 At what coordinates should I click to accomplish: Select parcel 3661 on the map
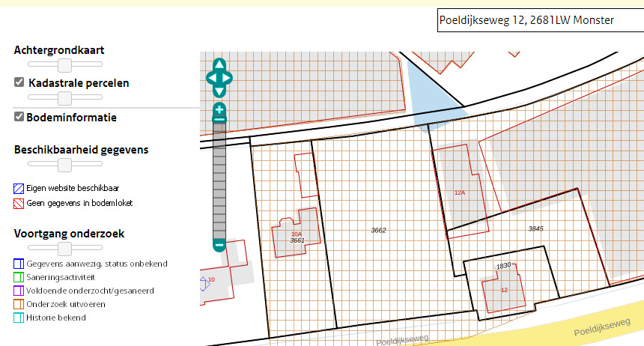tap(297, 240)
